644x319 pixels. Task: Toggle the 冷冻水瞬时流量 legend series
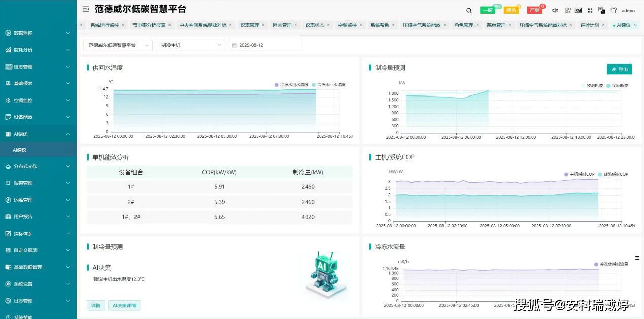pos(611,264)
